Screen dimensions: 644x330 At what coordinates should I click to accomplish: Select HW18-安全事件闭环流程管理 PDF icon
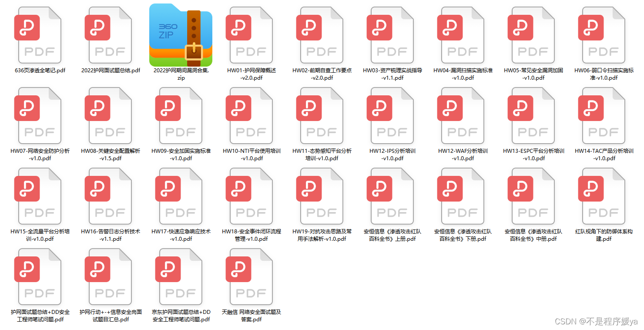pyautogui.click(x=249, y=196)
